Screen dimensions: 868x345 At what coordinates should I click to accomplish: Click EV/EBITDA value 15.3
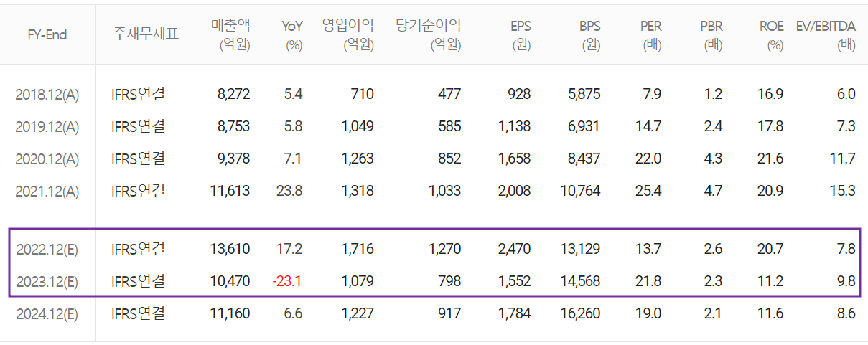point(843,191)
